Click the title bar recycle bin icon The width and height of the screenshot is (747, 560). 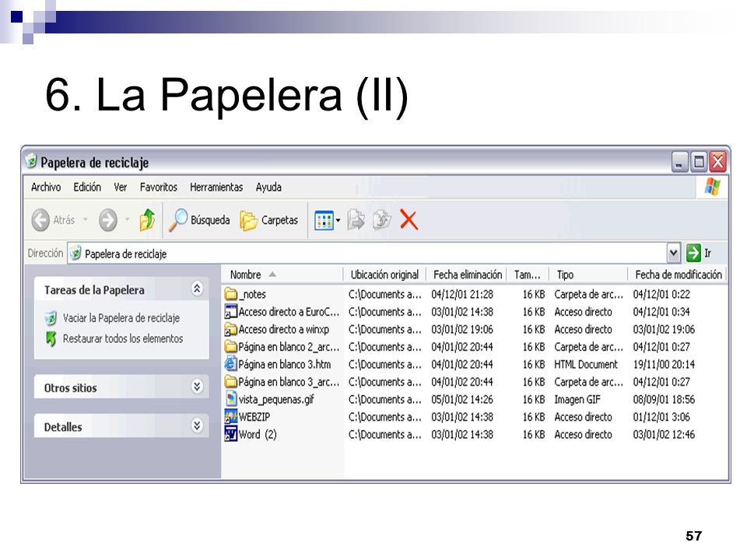coord(31,161)
